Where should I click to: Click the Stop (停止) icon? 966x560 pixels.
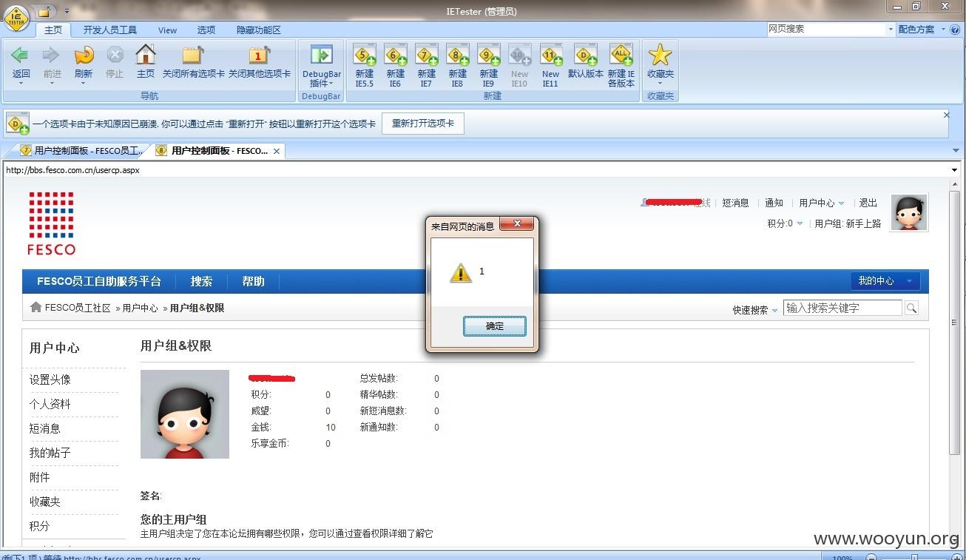(x=115, y=55)
